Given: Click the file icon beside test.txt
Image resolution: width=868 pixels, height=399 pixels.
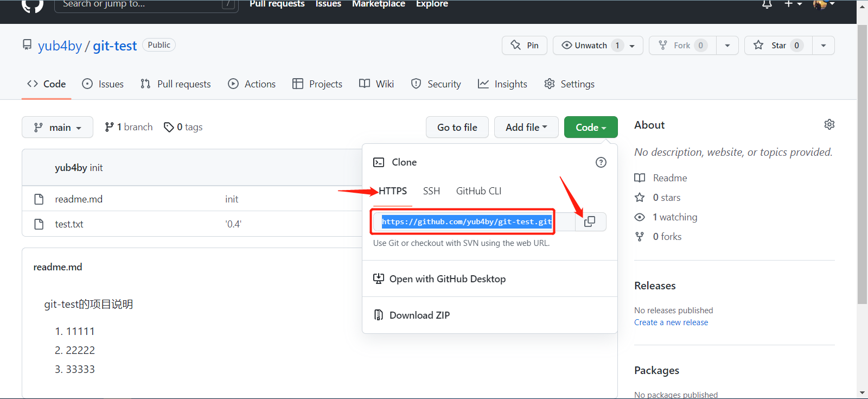Looking at the screenshot, I should coord(39,224).
